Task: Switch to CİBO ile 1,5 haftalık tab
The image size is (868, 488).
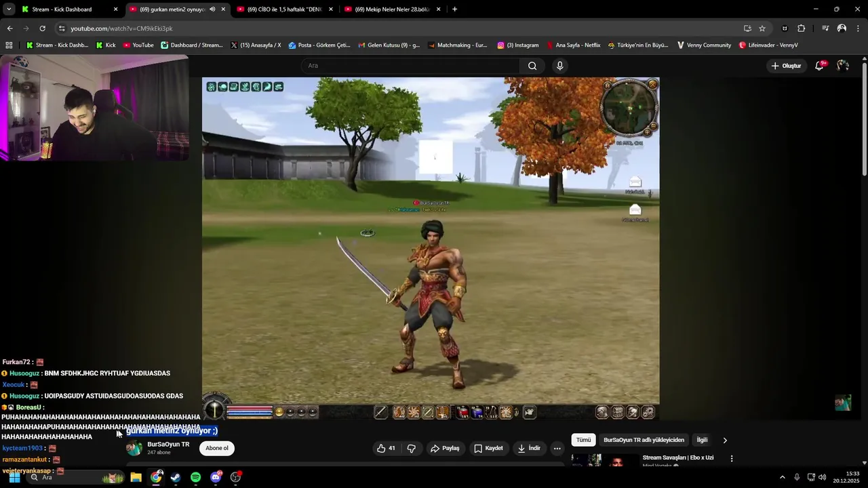Action: (x=284, y=9)
